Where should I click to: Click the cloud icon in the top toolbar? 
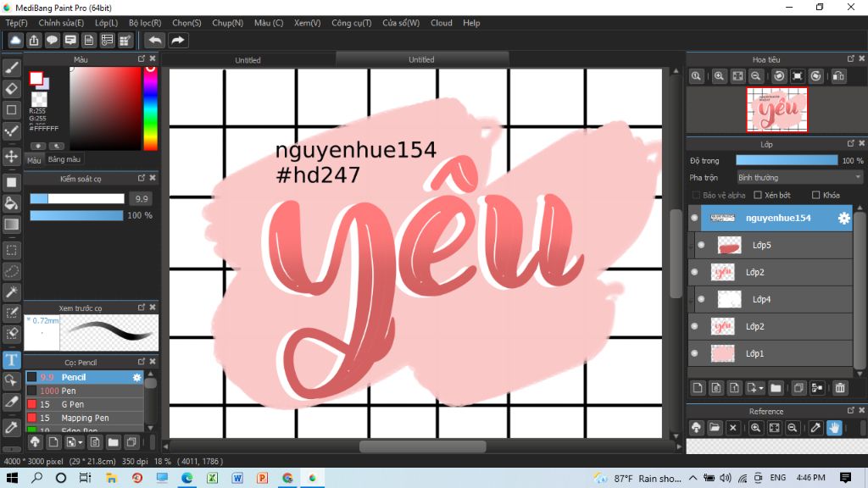[15, 41]
